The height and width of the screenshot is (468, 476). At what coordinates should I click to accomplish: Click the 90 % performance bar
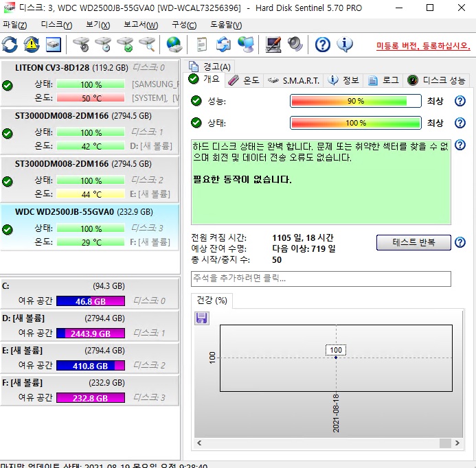(x=356, y=101)
